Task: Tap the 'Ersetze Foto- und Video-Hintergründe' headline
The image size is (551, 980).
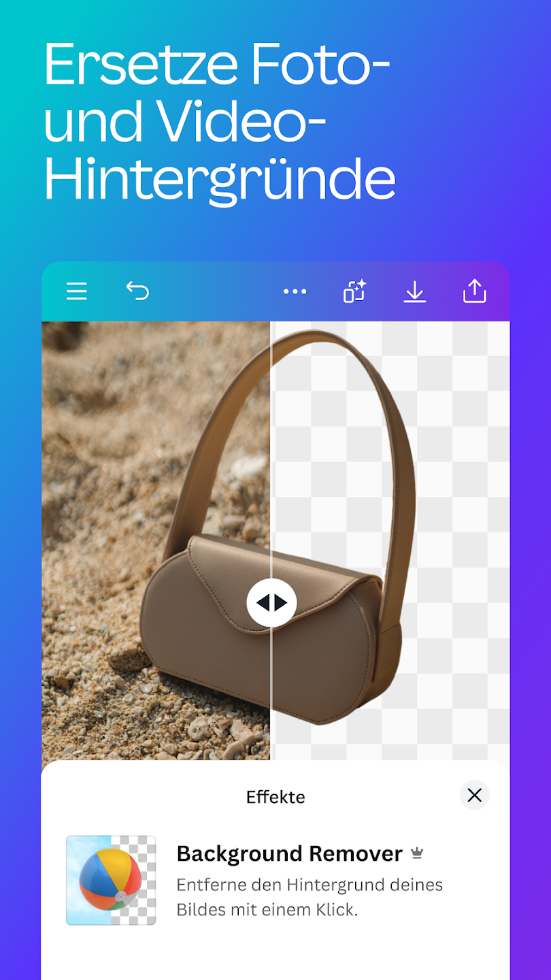Action: 220,121
